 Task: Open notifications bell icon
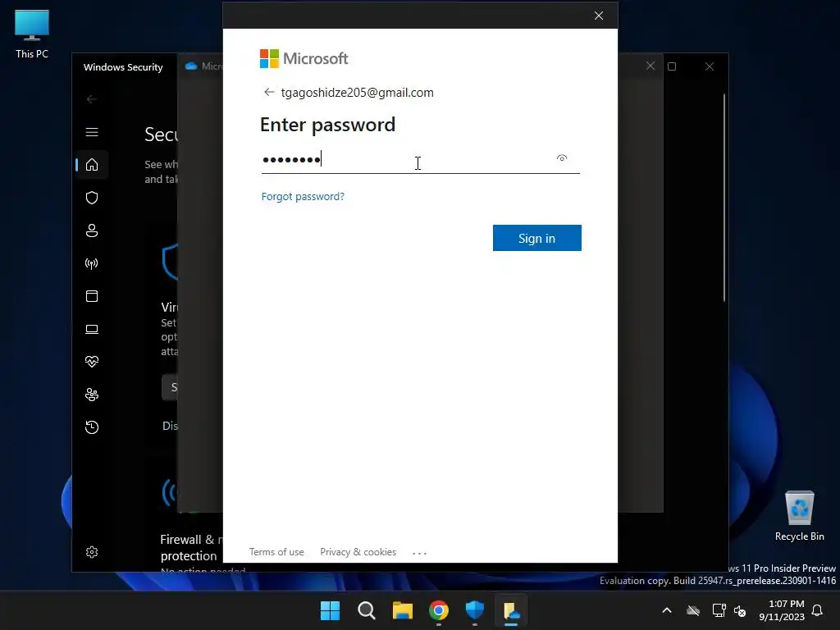pyautogui.click(x=818, y=610)
